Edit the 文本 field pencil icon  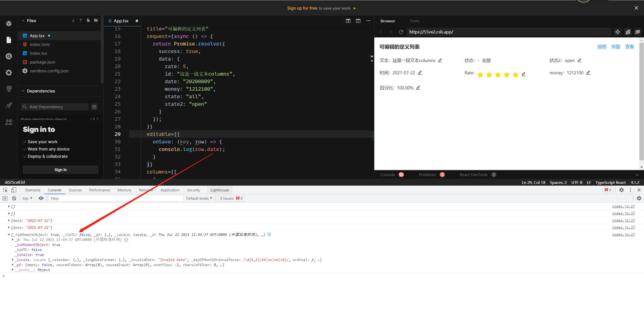tap(440, 60)
